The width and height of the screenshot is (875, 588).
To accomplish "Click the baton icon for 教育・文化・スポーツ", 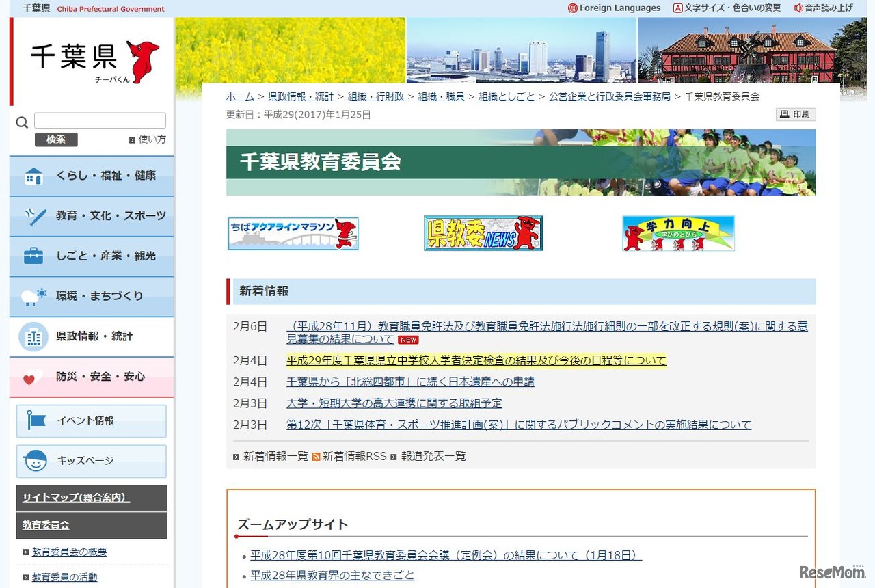I will 34,216.
